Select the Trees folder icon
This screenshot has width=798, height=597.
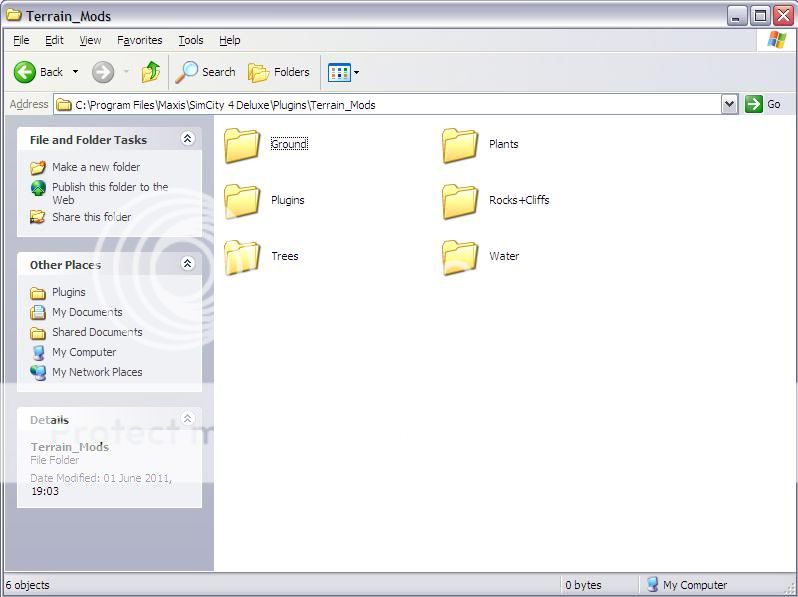(x=242, y=257)
